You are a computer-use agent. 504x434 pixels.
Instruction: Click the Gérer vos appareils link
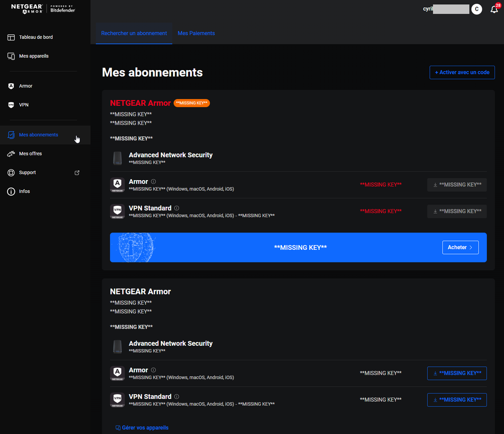tap(142, 427)
